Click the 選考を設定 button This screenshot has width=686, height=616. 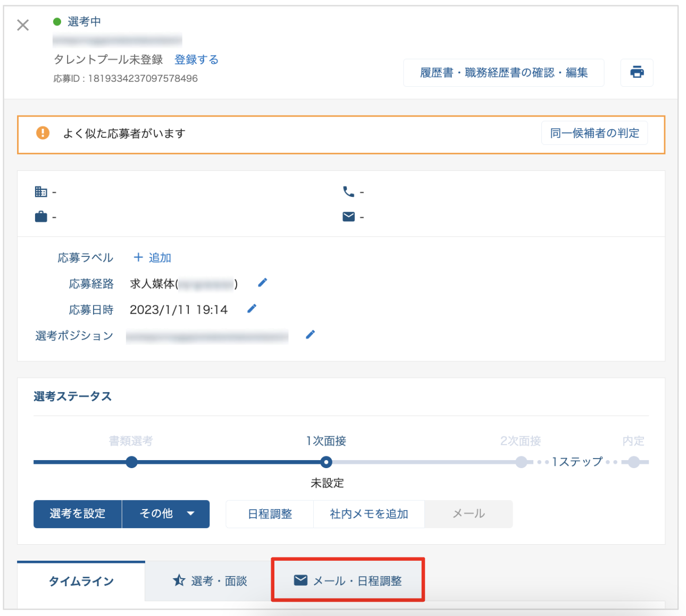tap(78, 514)
